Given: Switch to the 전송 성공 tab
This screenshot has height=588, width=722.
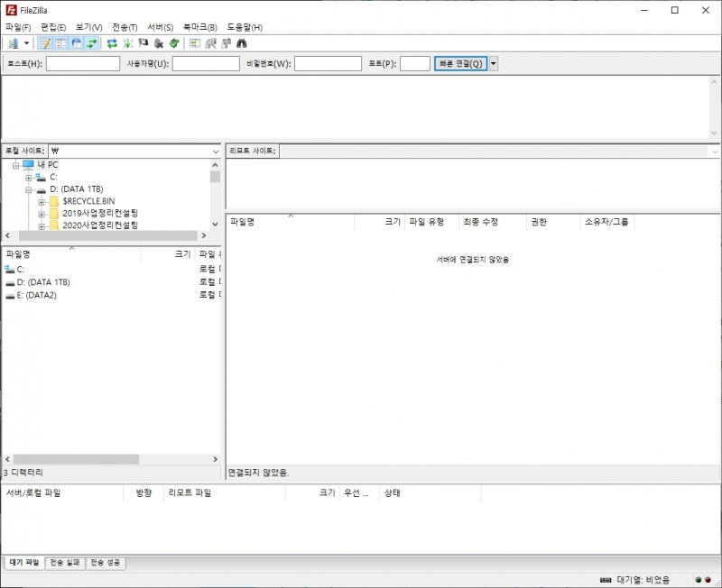Looking at the screenshot, I should [106, 562].
